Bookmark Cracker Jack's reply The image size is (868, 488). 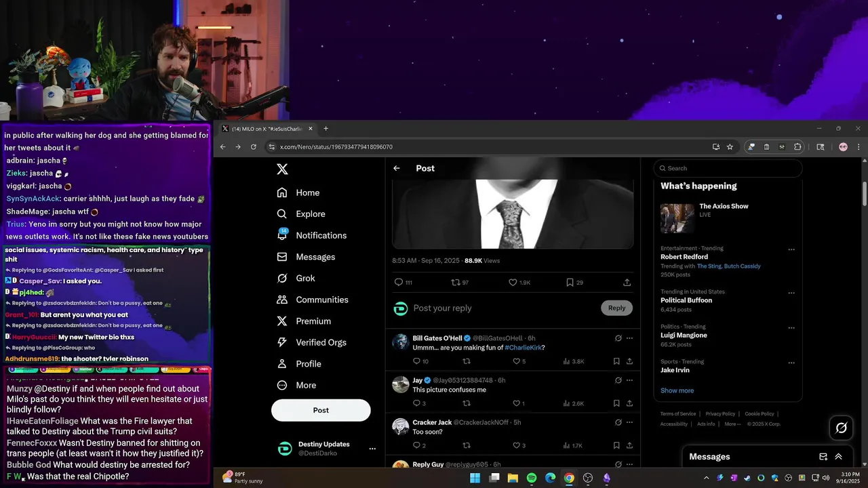(x=616, y=445)
